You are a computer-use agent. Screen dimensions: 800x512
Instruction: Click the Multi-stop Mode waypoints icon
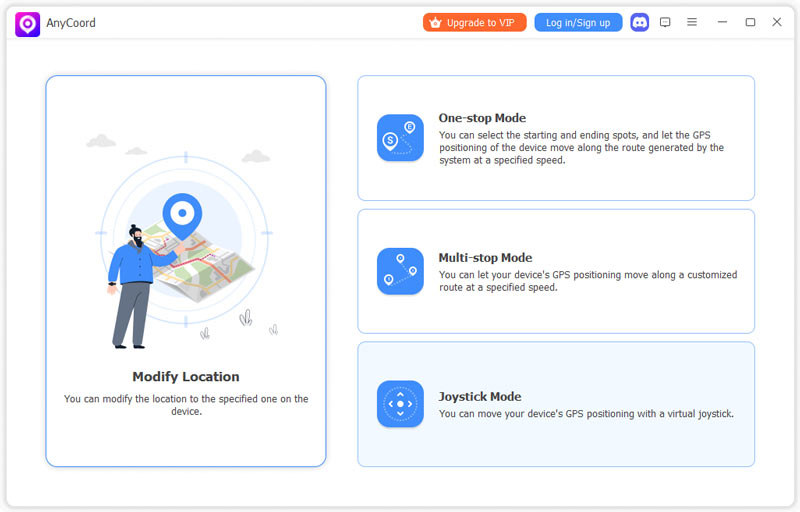click(x=400, y=271)
